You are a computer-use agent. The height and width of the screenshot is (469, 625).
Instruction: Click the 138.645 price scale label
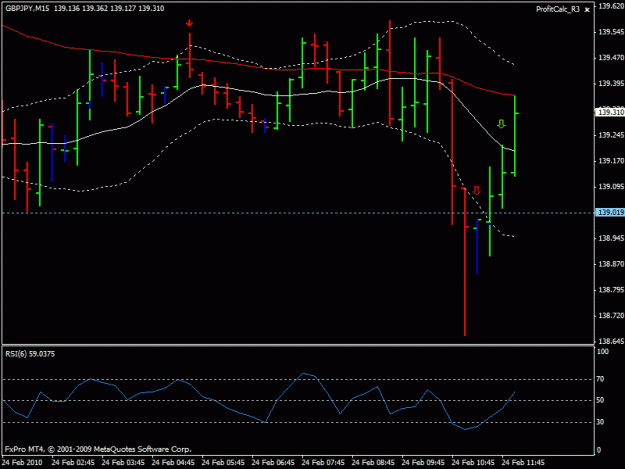611,341
